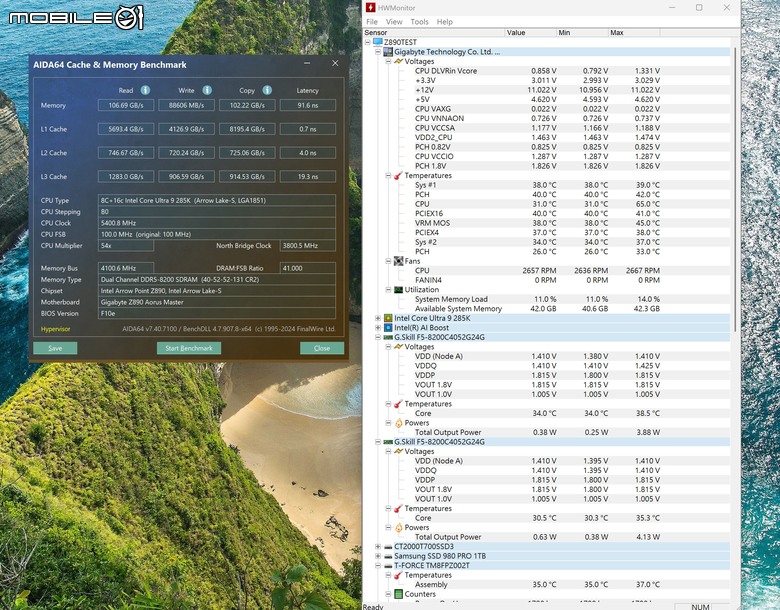Image resolution: width=780 pixels, height=610 pixels.
Task: Open the View menu in HWMonitor
Action: [x=394, y=22]
